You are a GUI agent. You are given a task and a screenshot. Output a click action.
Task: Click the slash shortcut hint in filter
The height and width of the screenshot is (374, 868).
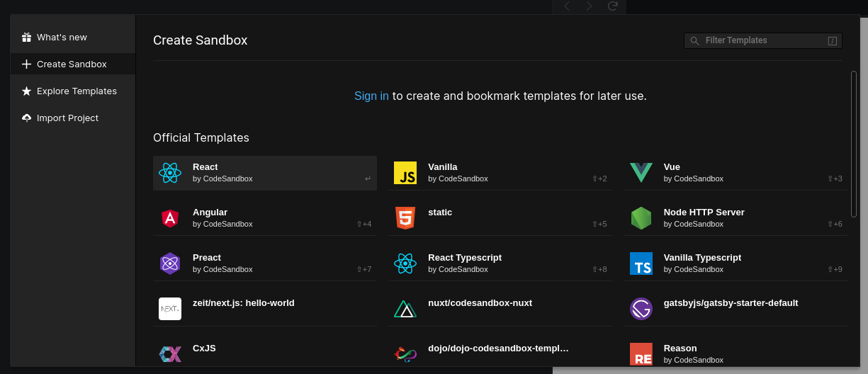click(833, 41)
